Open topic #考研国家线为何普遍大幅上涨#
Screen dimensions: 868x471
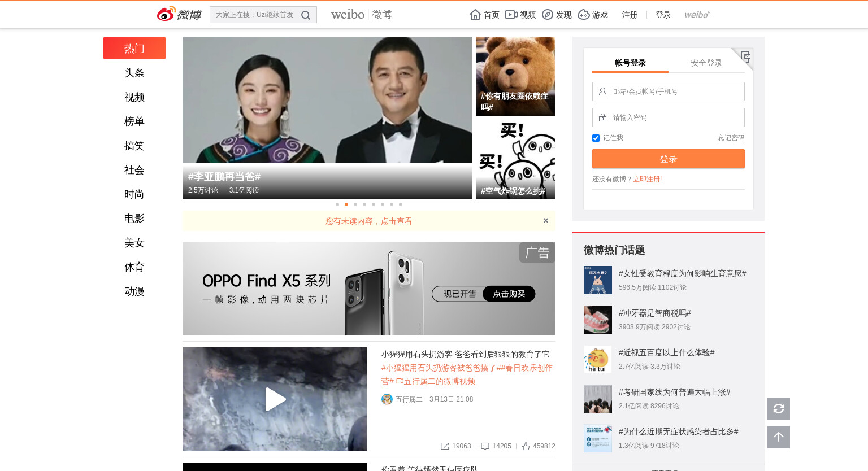pos(675,392)
